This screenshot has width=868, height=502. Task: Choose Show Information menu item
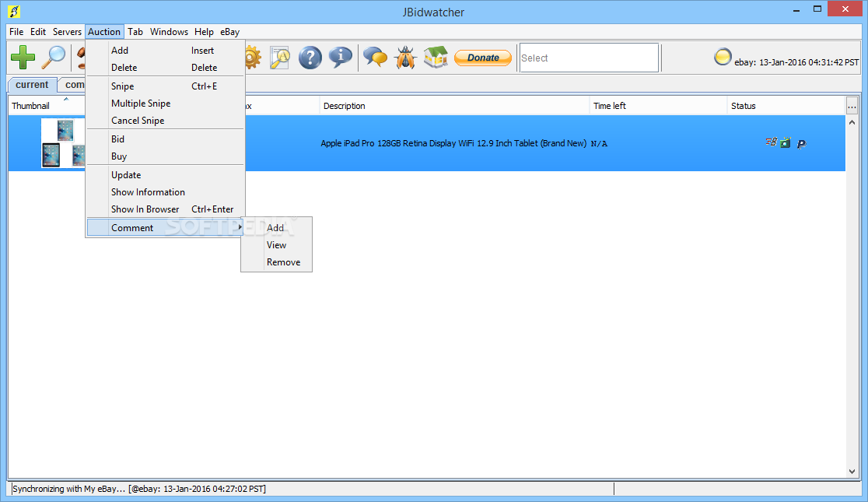pyautogui.click(x=166, y=192)
